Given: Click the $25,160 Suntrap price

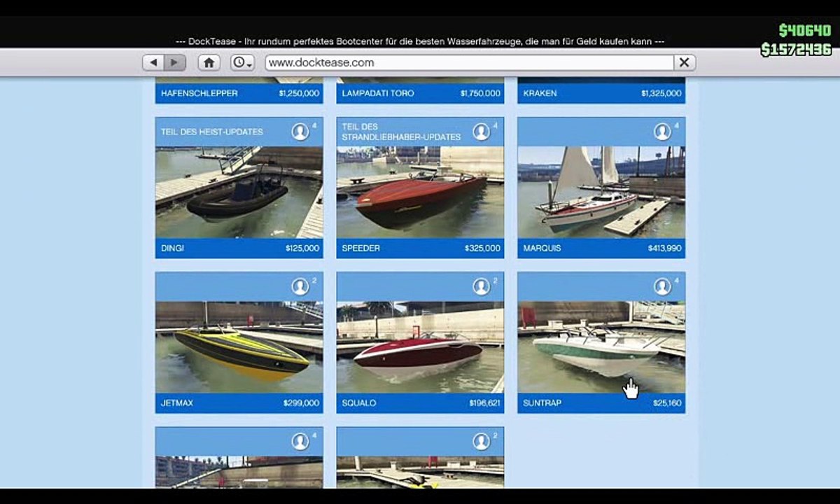Looking at the screenshot, I should coord(667,403).
